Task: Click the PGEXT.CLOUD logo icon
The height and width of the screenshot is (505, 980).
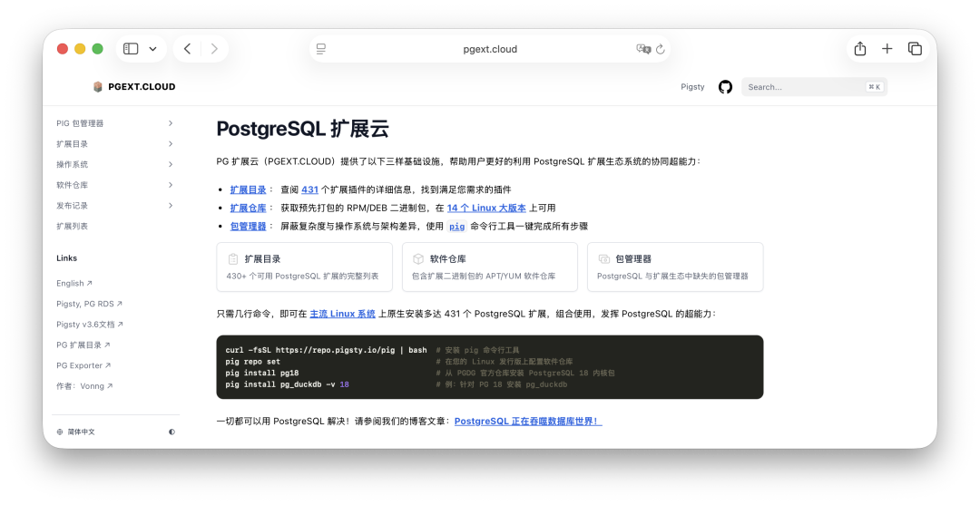Action: [97, 87]
